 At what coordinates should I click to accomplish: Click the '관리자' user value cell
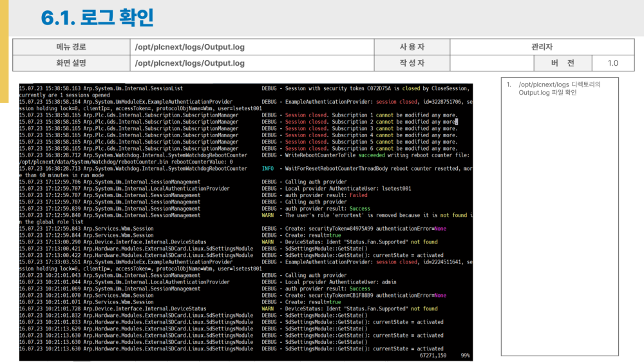542,47
